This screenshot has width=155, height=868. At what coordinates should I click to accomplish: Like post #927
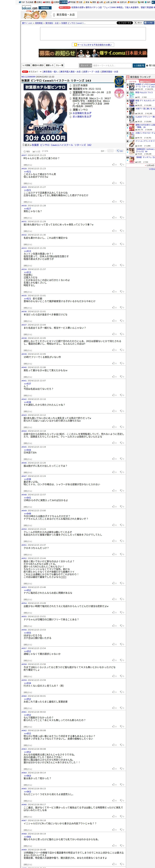(x=114, y=164)
